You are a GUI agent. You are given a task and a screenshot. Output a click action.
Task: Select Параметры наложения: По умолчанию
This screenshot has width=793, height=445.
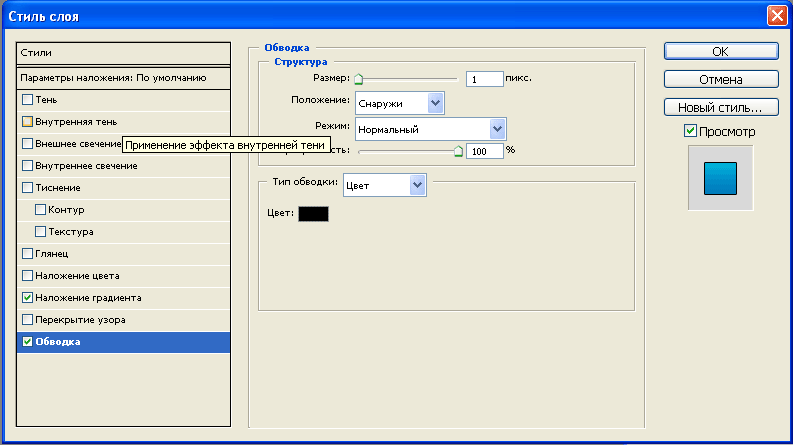coord(124,77)
